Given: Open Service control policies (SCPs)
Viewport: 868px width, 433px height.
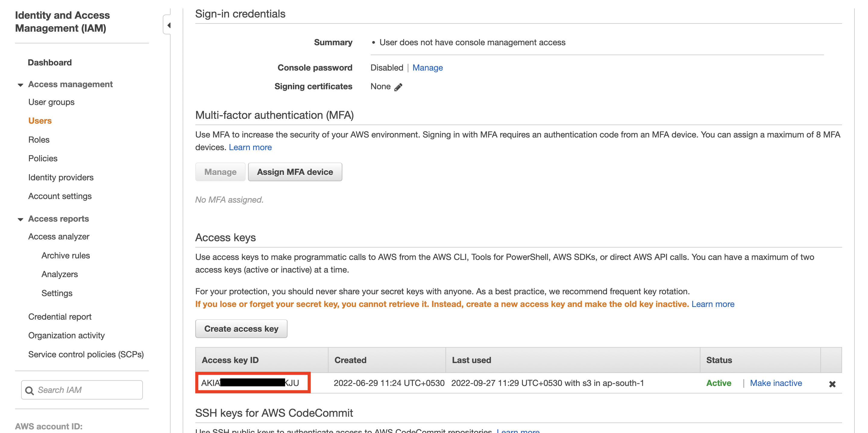Looking at the screenshot, I should (x=86, y=354).
